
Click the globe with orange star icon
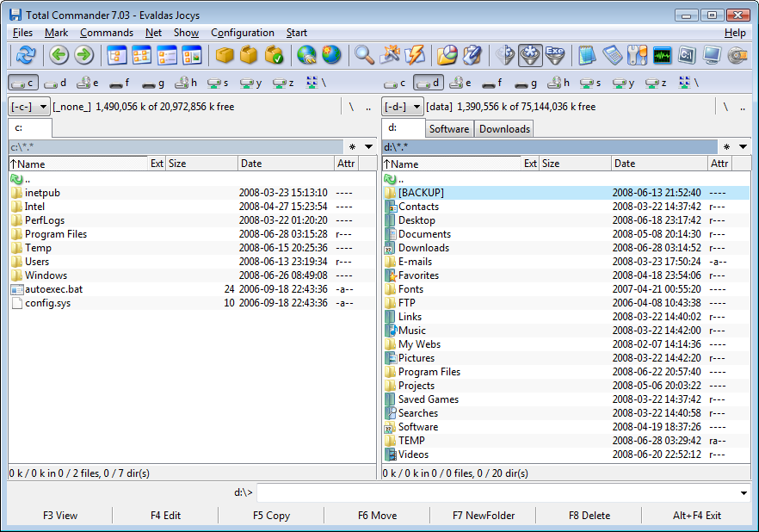coord(331,55)
